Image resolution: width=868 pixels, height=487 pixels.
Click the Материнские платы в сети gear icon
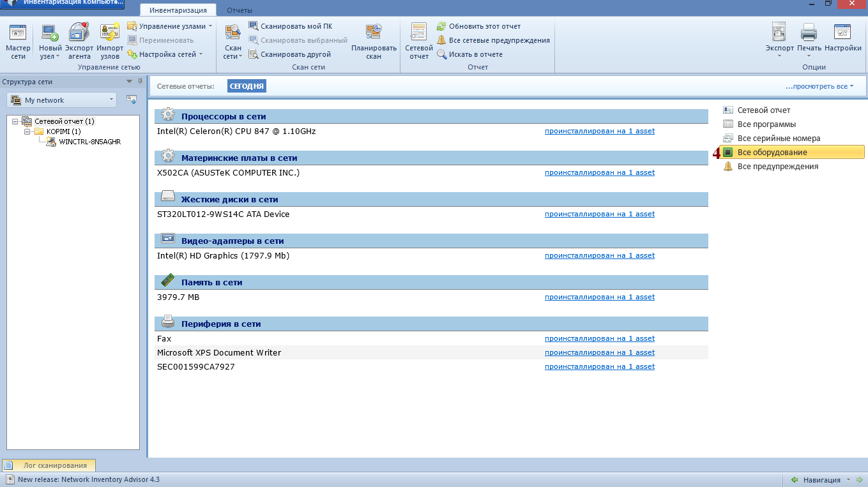tap(168, 156)
